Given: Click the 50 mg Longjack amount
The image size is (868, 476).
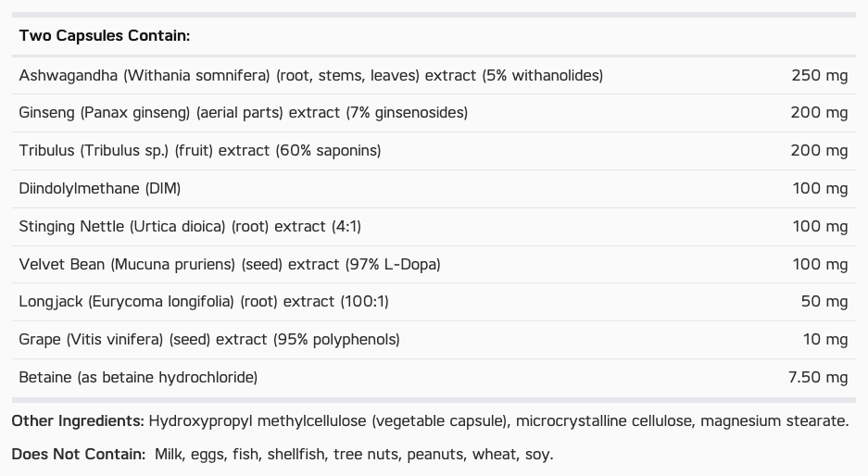Looking at the screenshot, I should tap(824, 302).
